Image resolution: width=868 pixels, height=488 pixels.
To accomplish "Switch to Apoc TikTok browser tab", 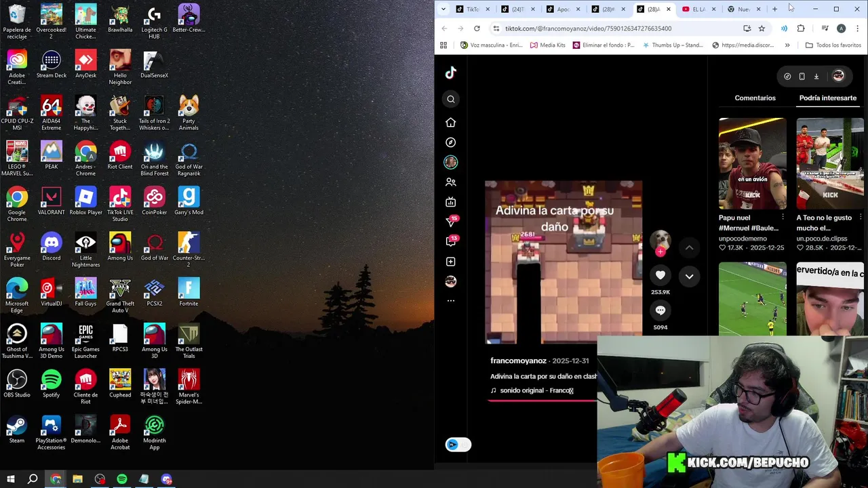I will point(563,9).
